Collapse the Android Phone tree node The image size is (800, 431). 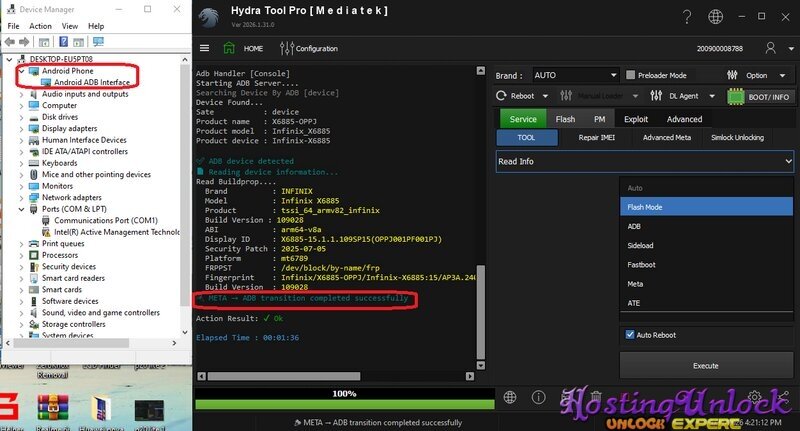click(21, 71)
